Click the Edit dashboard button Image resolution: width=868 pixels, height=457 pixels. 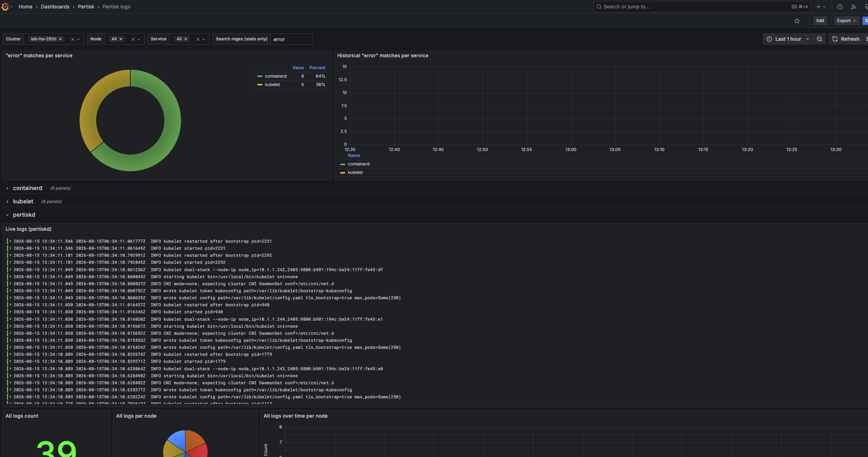point(820,21)
